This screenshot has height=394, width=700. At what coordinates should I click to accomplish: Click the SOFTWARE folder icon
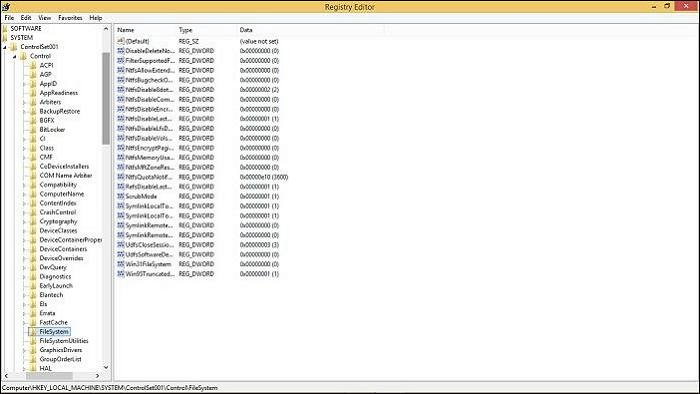pos(5,28)
